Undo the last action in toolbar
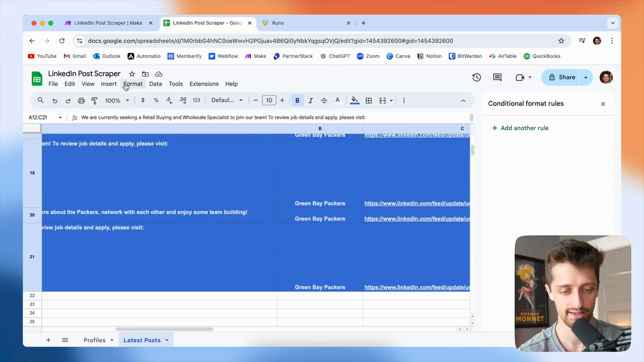This screenshot has width=644, height=362. tap(55, 101)
